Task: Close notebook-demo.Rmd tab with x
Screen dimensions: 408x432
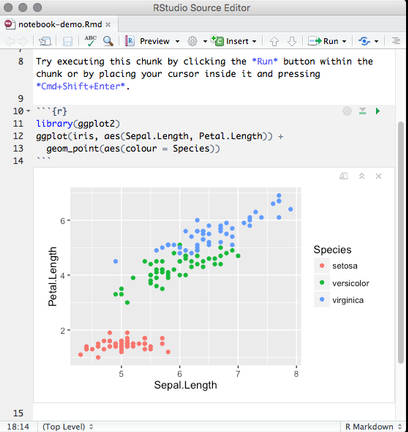Action: (x=108, y=25)
